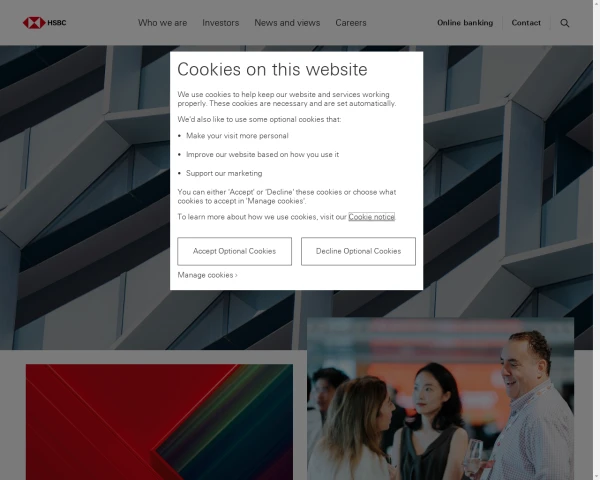Click the HSBC logo
Viewport: 600px width, 480px height.
pos(44,23)
